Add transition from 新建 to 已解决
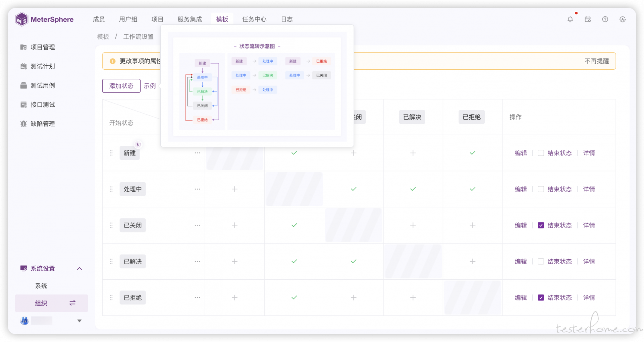The height and width of the screenshot is (342, 644). pos(413,153)
